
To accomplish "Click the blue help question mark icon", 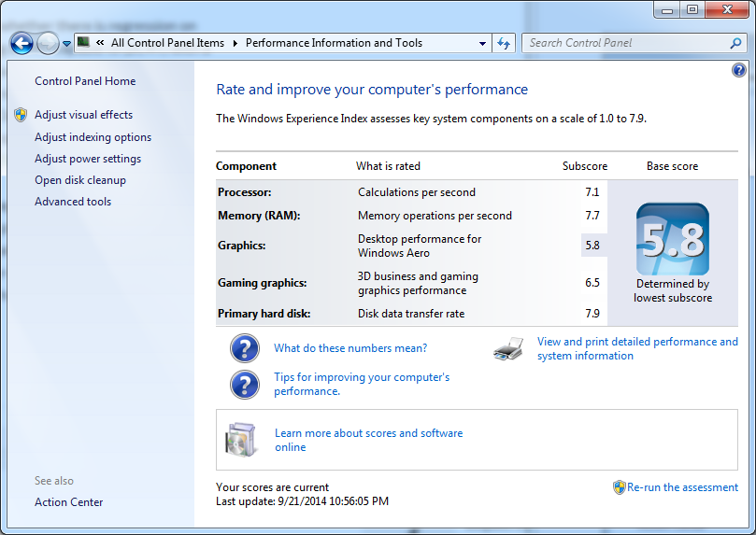I will click(x=739, y=70).
